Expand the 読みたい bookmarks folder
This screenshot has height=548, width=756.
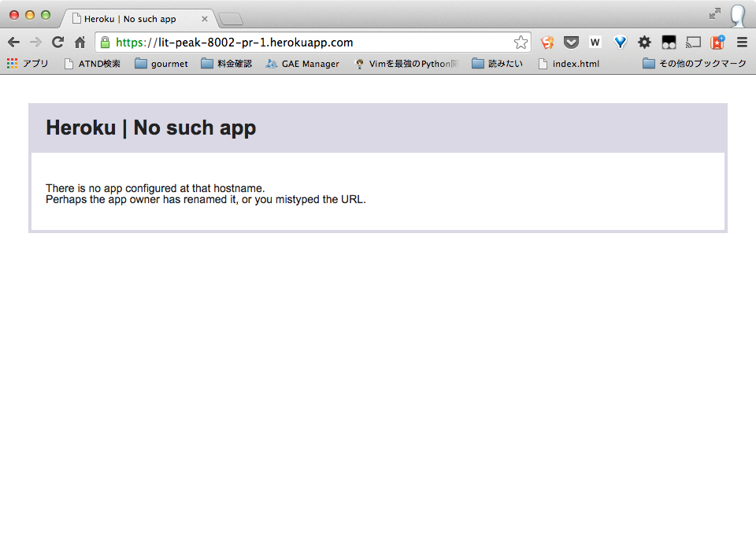click(x=498, y=64)
